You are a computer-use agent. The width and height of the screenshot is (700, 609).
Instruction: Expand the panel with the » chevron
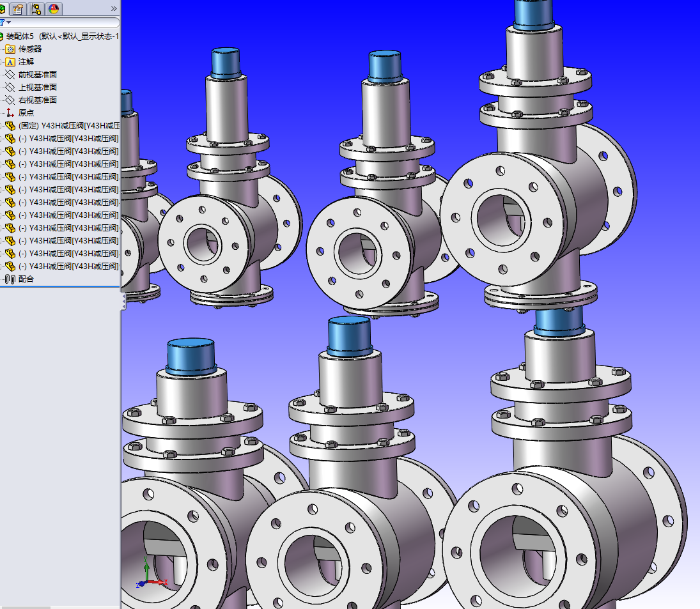[114, 8]
